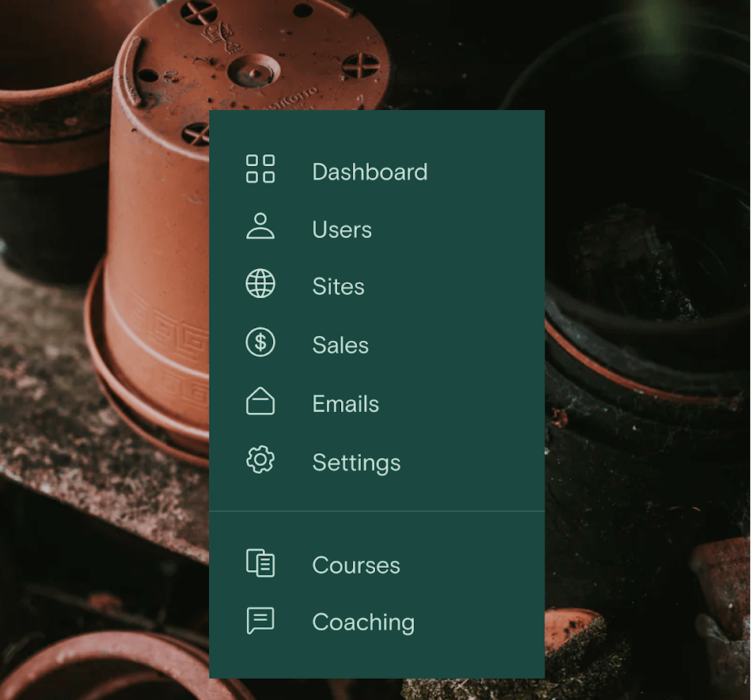
Task: Open the Dashboard menu item
Action: coord(370,172)
